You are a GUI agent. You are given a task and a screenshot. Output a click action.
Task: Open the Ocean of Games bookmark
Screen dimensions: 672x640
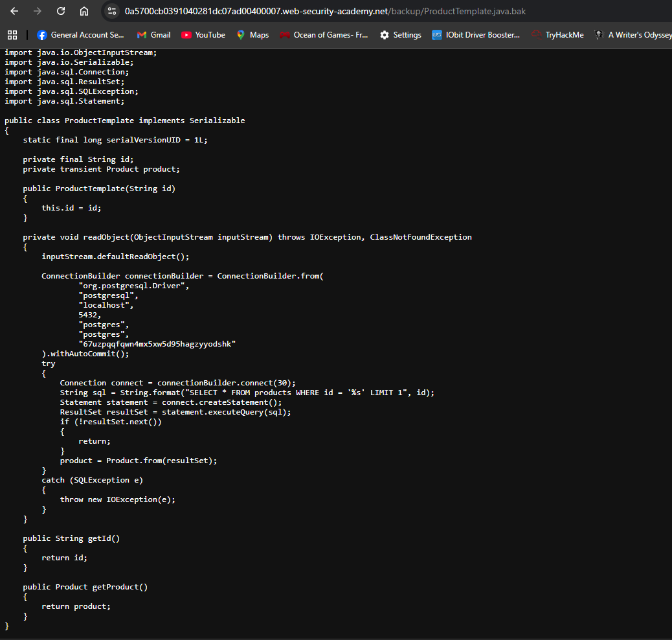pos(324,35)
